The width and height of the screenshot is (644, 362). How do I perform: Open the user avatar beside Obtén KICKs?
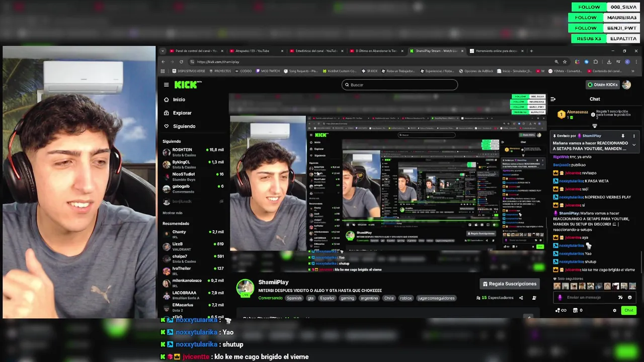(x=626, y=84)
